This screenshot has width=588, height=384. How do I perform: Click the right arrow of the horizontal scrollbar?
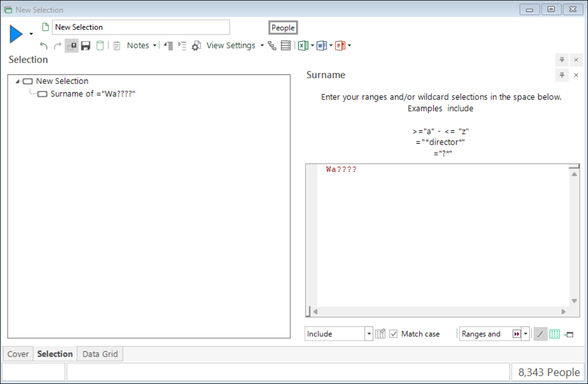pos(563,312)
